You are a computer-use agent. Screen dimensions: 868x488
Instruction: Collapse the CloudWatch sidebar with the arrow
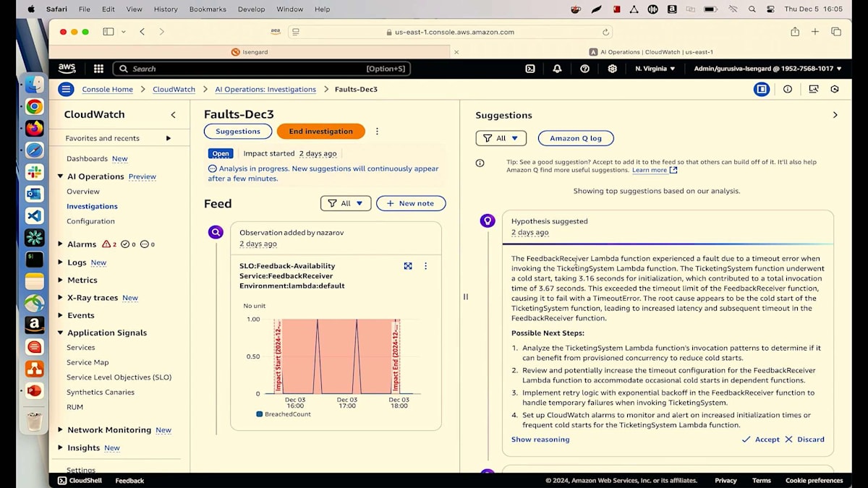173,115
